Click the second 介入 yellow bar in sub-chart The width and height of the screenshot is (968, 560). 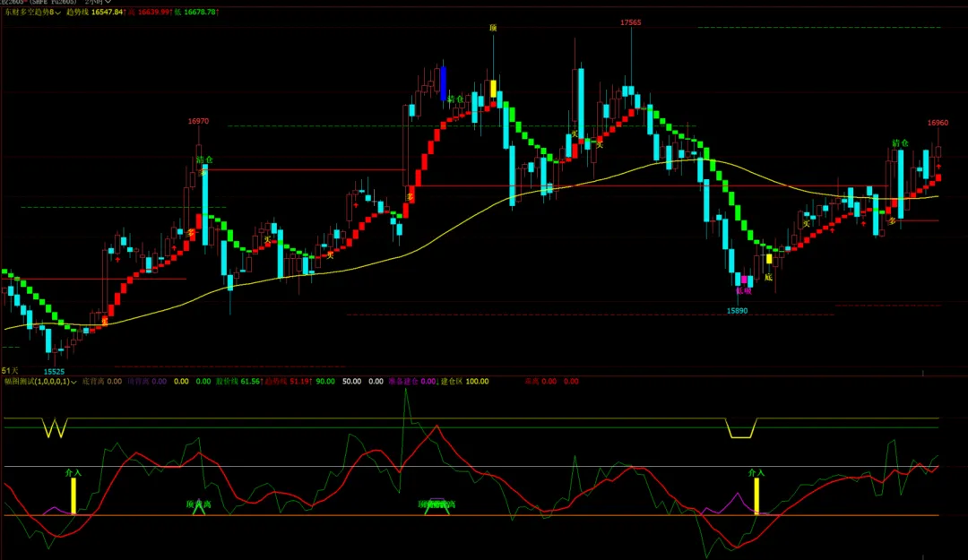(x=756, y=495)
